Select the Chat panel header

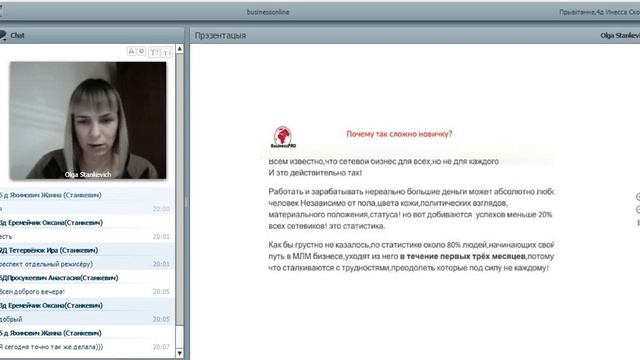[92, 36]
